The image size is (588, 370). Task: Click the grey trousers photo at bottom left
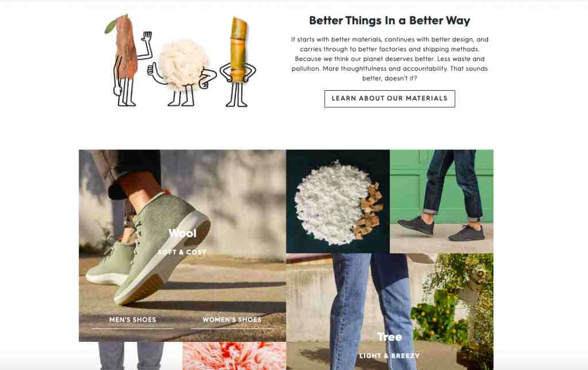point(130,356)
